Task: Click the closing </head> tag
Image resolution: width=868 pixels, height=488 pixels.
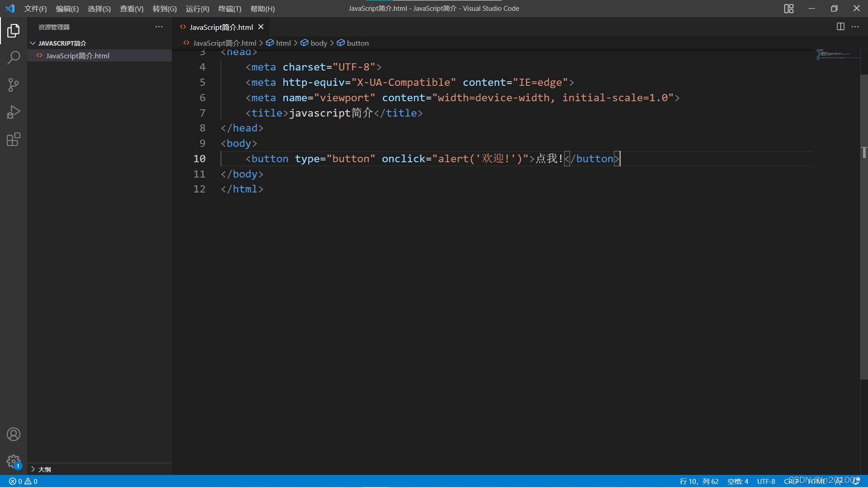Action: point(242,128)
